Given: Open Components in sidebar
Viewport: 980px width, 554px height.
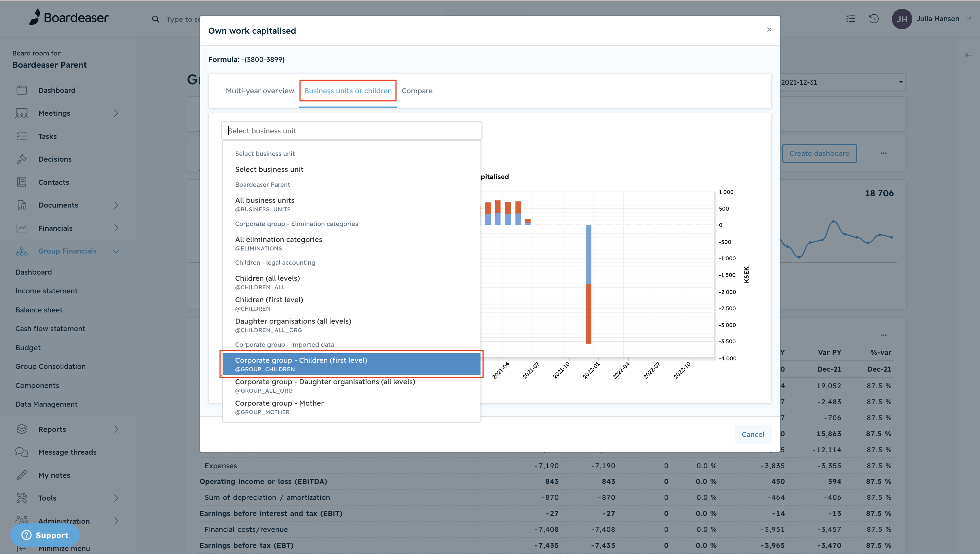Looking at the screenshot, I should click(x=37, y=385).
